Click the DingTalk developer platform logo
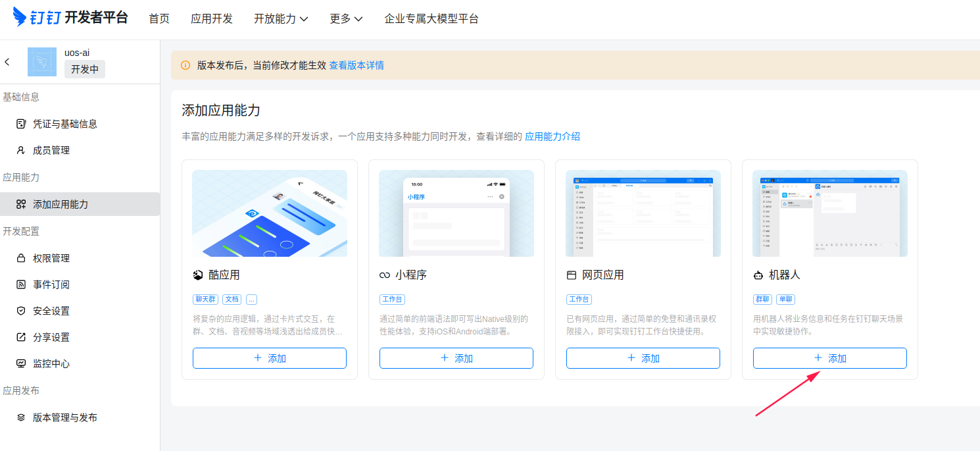 [x=70, y=18]
